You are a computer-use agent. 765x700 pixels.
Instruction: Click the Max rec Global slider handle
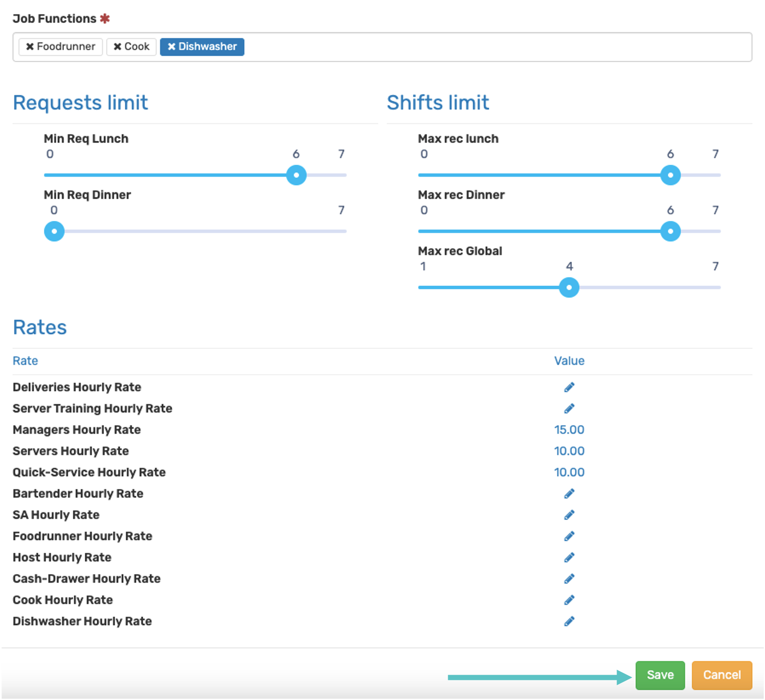(569, 287)
